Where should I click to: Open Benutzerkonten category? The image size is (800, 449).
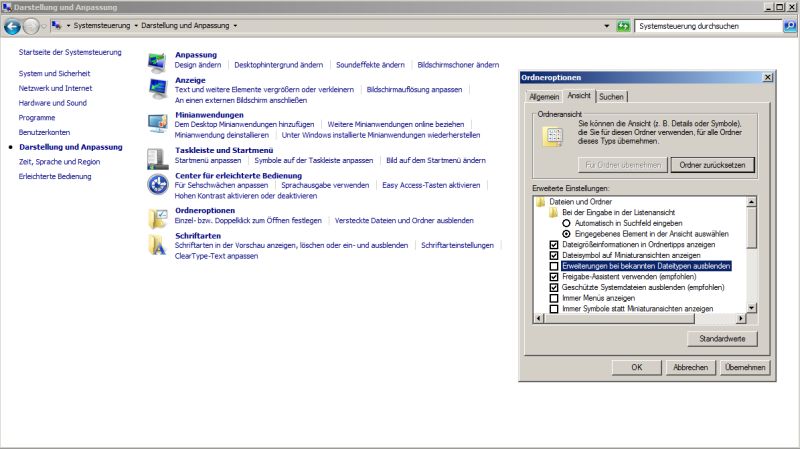tap(44, 132)
